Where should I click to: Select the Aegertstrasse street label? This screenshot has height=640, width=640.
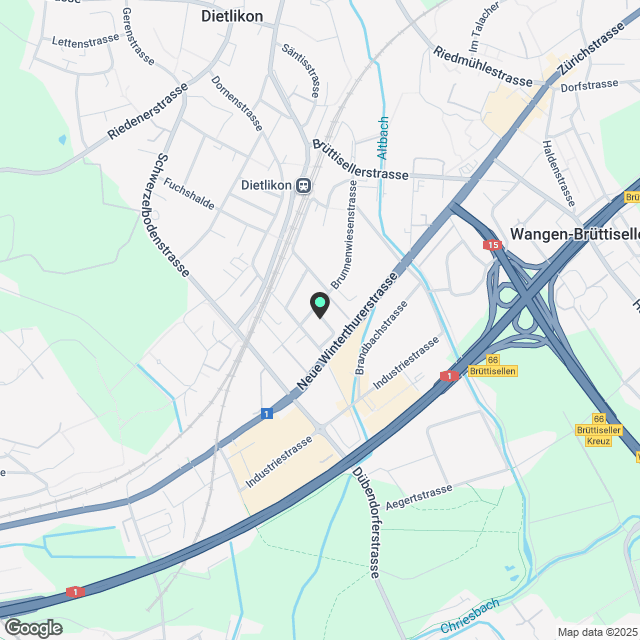click(x=419, y=497)
